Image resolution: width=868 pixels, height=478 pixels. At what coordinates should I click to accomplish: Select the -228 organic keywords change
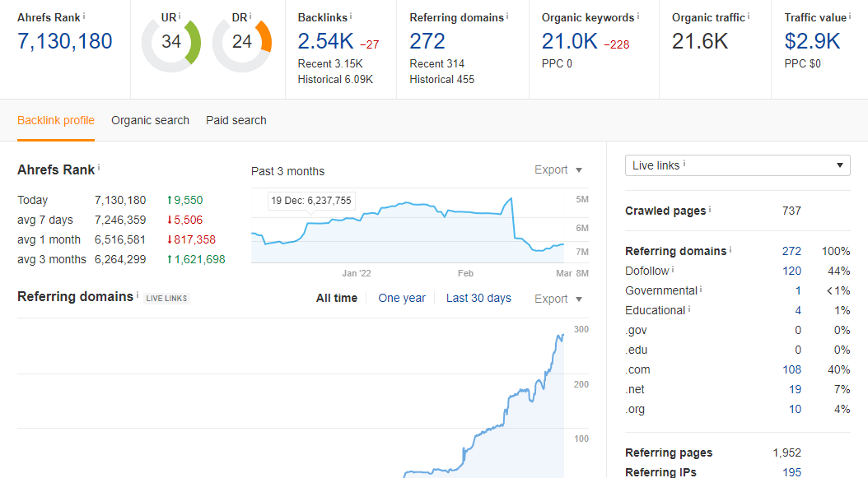(617, 44)
